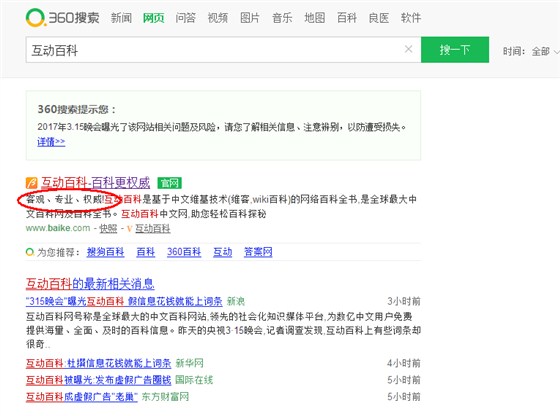The height and width of the screenshot is (416, 560).
Task: Click the 互动百科 site favicon icon
Action: [31, 183]
